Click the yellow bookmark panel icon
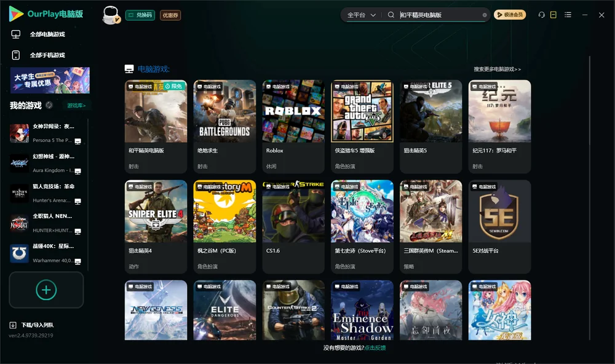 click(553, 15)
